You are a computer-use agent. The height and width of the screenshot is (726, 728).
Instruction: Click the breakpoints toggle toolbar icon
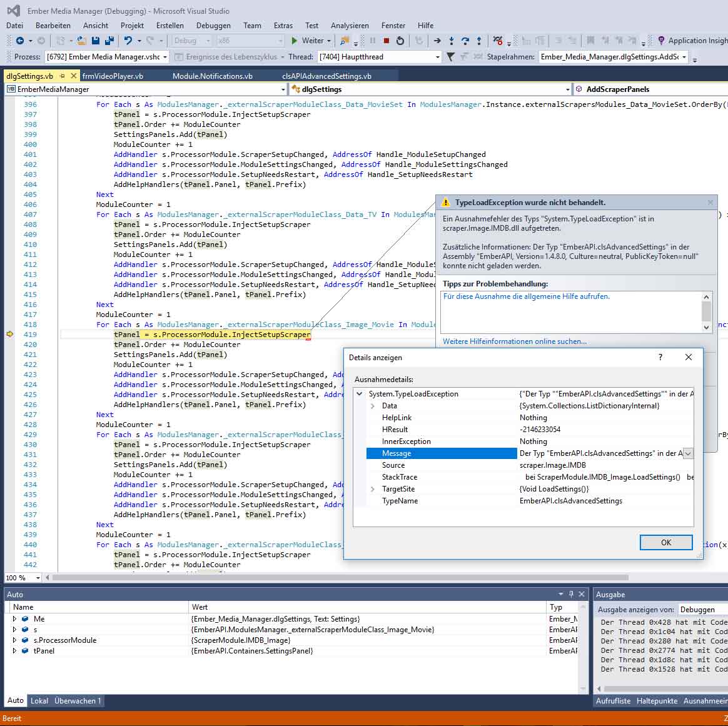498,41
